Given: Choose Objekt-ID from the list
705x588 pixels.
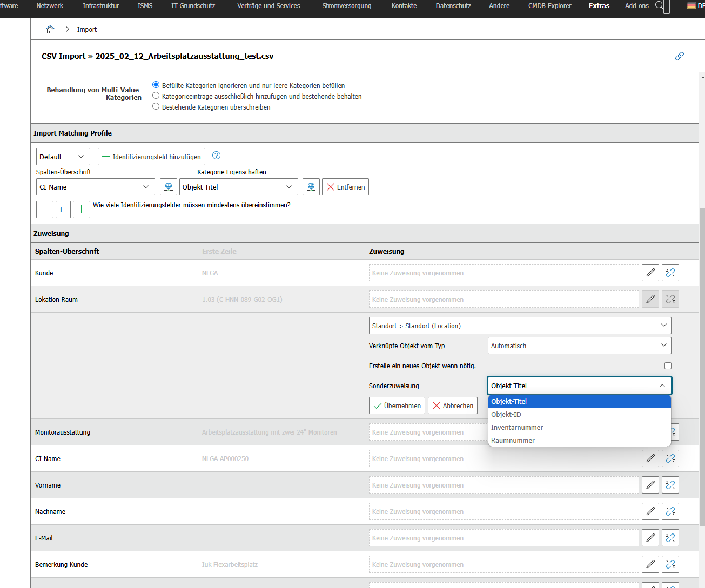Looking at the screenshot, I should point(580,414).
